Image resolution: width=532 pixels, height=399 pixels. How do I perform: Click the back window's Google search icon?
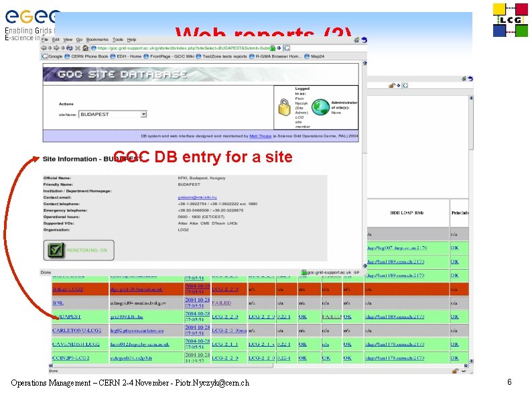point(405,86)
